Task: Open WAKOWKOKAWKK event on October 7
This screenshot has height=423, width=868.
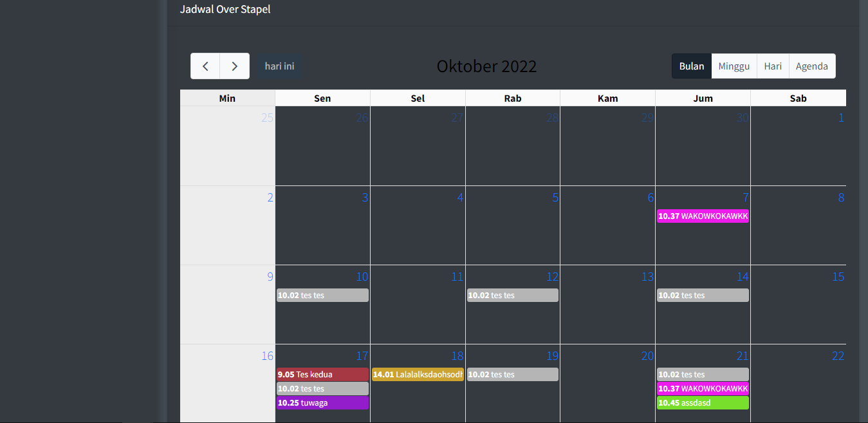Action: pos(703,216)
